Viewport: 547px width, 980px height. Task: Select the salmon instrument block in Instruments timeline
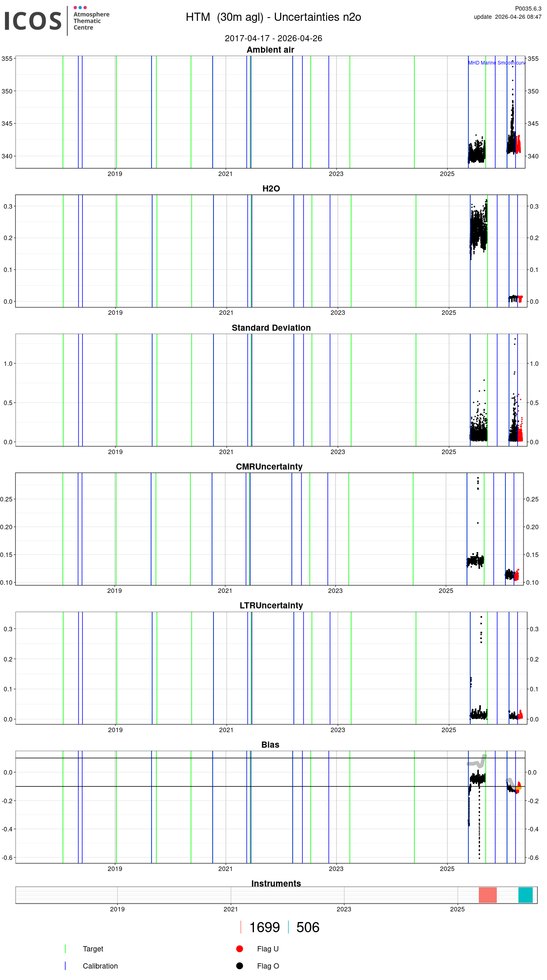pyautogui.click(x=487, y=895)
